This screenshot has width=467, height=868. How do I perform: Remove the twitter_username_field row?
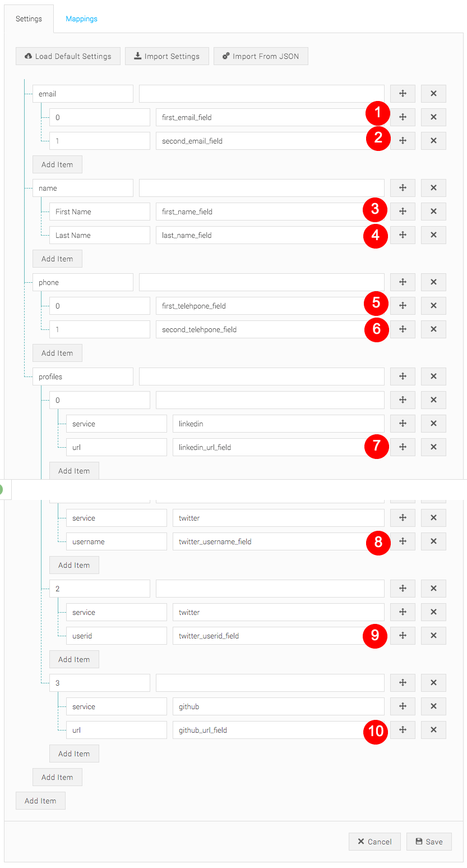click(x=433, y=541)
